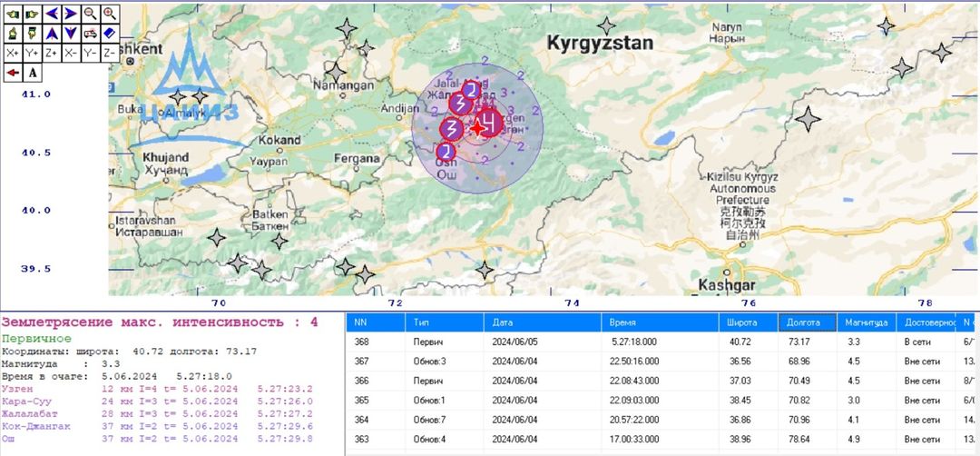Click the hand pointing left icon
The width and height of the screenshot is (980, 456).
pyautogui.click(x=13, y=14)
